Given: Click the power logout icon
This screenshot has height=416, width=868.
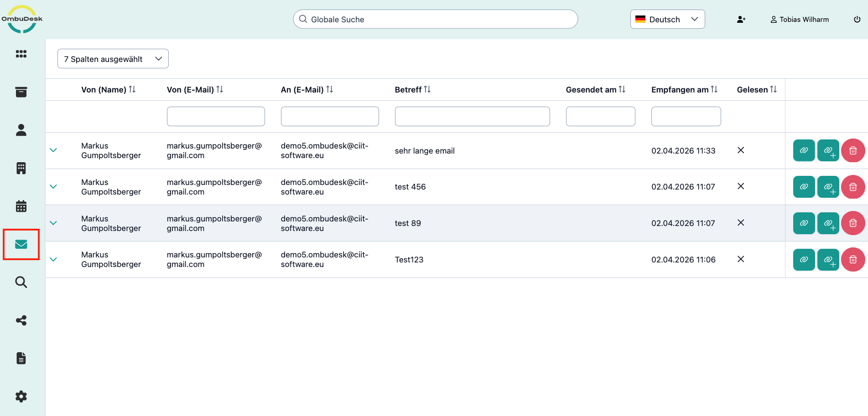Looking at the screenshot, I should (857, 20).
